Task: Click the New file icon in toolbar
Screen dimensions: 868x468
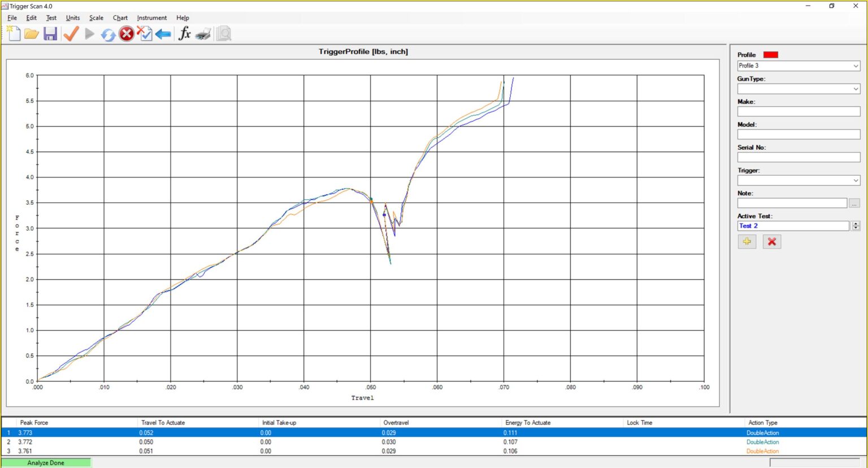Action: click(14, 34)
